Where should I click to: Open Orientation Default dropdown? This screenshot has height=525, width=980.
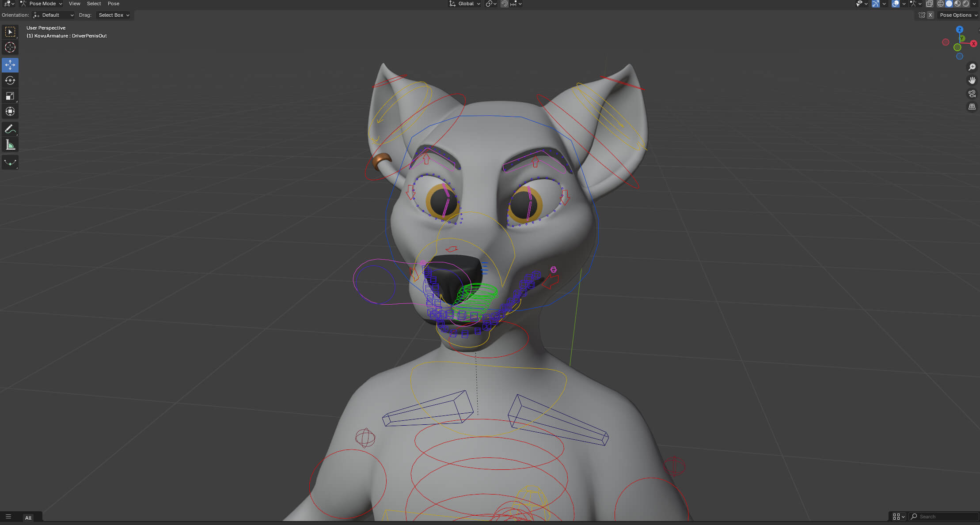click(53, 15)
